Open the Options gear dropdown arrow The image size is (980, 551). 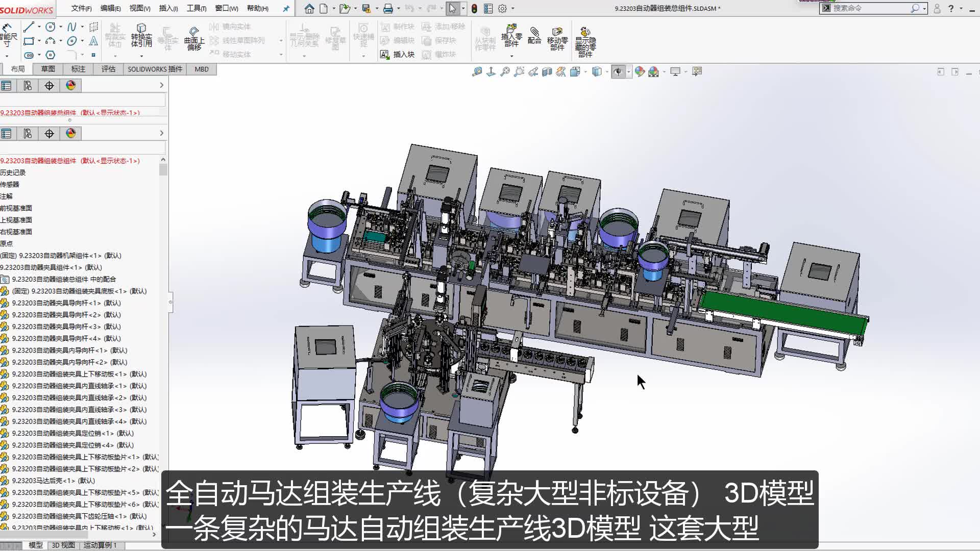(513, 9)
